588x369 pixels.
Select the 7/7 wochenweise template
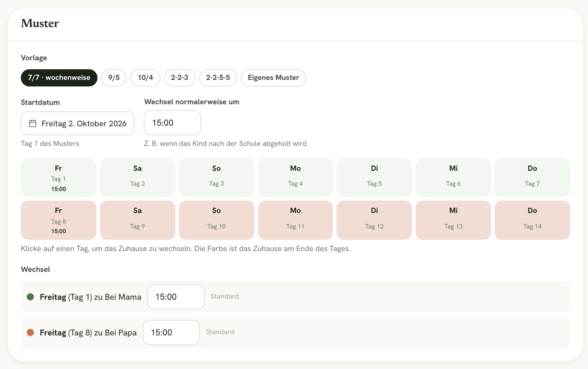[x=59, y=78]
